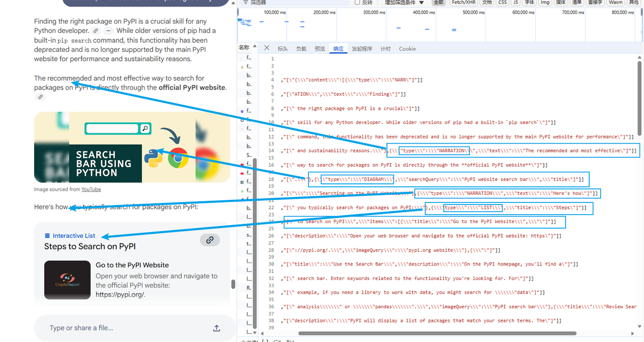Switch to the 标头 (Headers) tab
Image resolution: width=644 pixels, height=342 pixels.
[283, 49]
